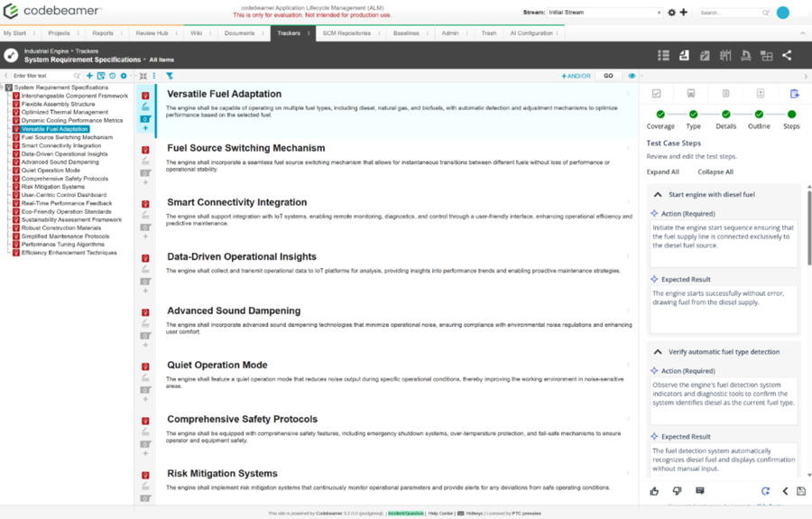Collapse 'Verify automatic fuel type detection' step
The width and height of the screenshot is (812, 519).
click(x=658, y=352)
